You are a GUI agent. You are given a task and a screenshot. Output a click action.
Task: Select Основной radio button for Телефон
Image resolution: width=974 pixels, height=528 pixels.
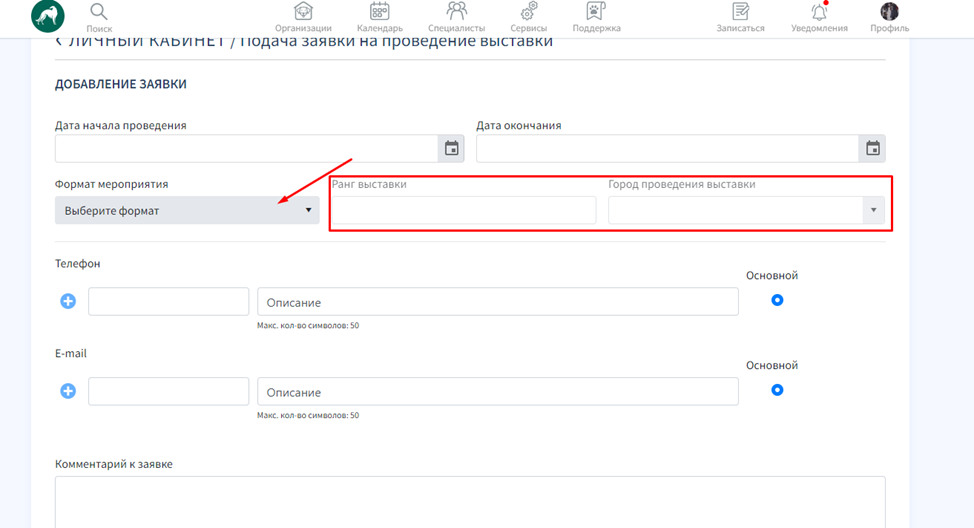(x=777, y=300)
